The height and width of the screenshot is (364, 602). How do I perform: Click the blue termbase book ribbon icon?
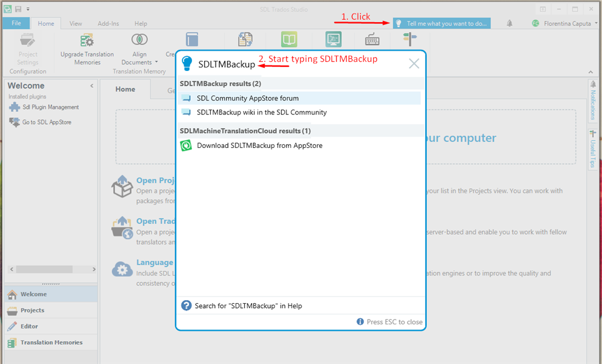[x=192, y=40]
